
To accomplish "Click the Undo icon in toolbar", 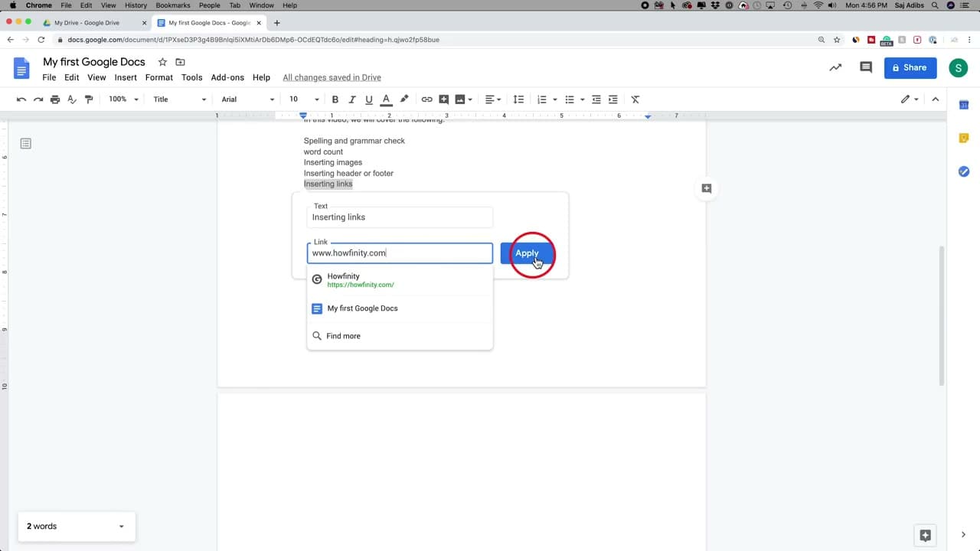I will [x=21, y=99].
